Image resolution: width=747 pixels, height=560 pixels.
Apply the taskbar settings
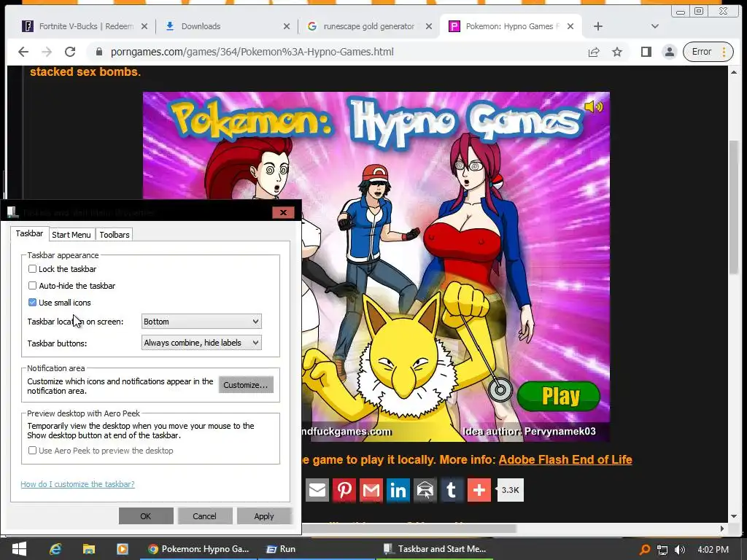(264, 516)
